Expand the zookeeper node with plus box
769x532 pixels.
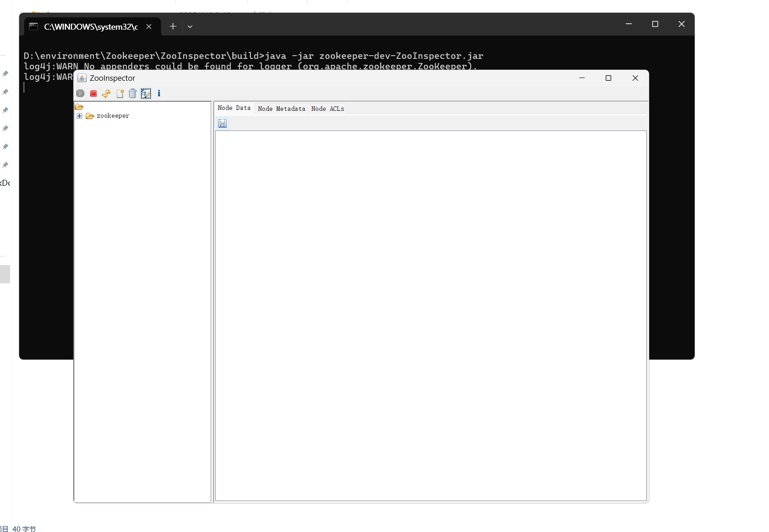(x=79, y=116)
